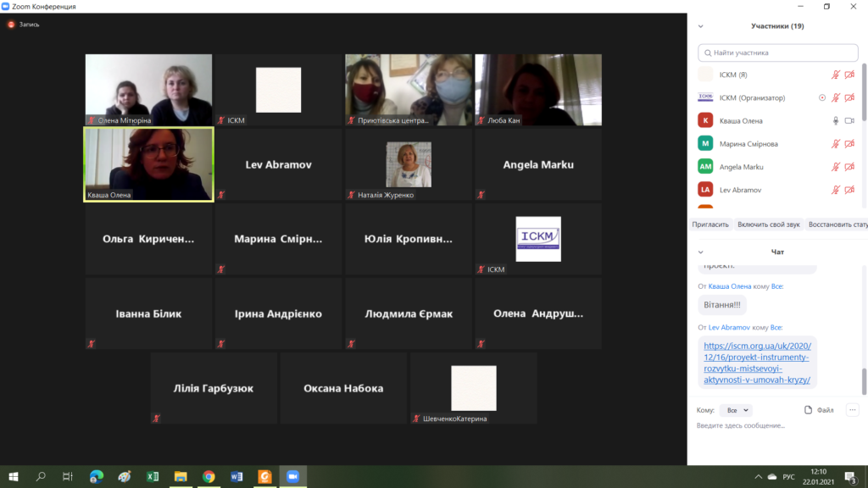Select the Олена Мітюріна video tile
This screenshot has height=488, width=868.
coord(148,90)
